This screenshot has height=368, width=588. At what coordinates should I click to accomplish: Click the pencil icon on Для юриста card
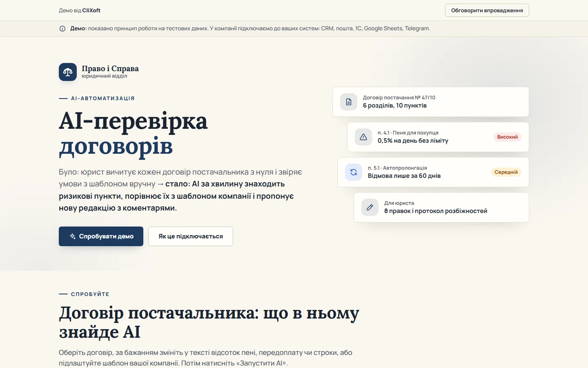(370, 207)
